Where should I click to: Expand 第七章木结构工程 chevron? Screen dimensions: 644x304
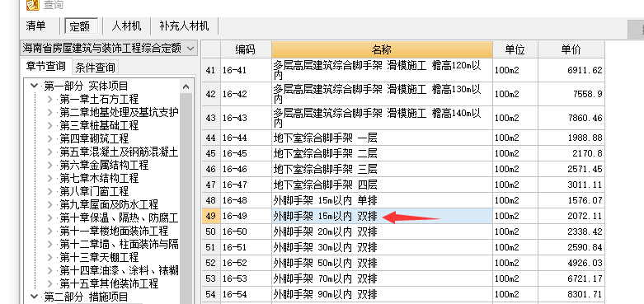(49, 178)
